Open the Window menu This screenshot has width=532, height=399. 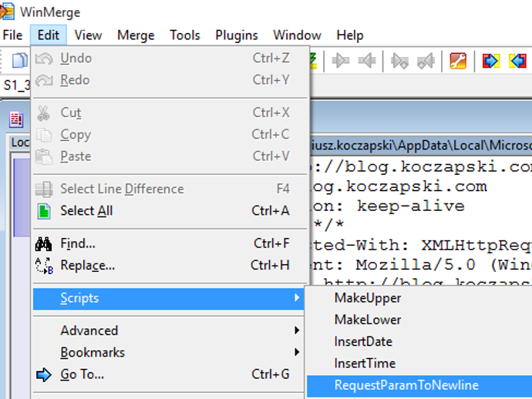pyautogui.click(x=297, y=35)
